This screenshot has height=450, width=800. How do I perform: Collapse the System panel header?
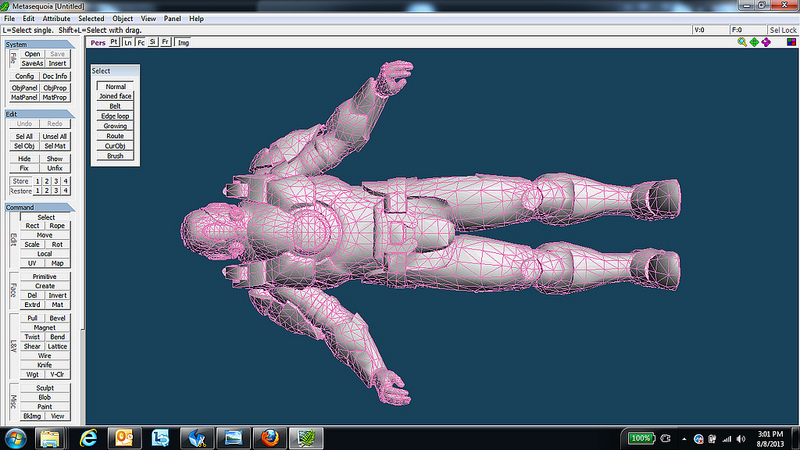click(40, 44)
